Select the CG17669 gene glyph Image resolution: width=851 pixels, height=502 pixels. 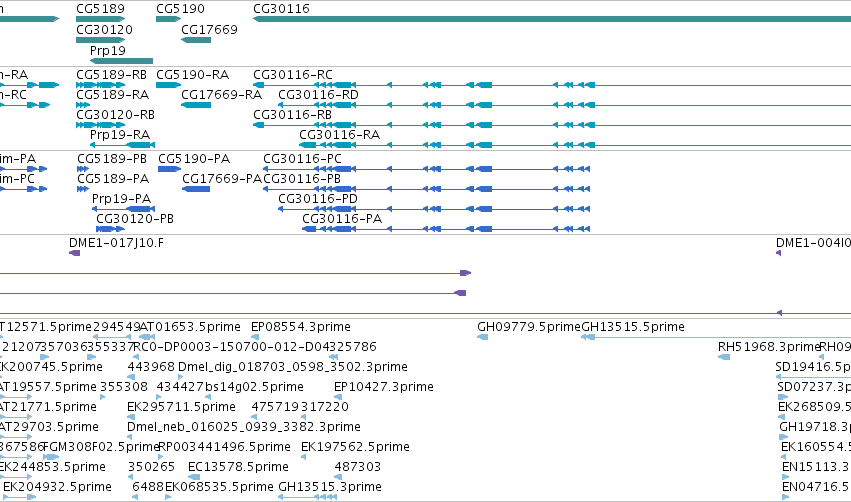click(196, 40)
